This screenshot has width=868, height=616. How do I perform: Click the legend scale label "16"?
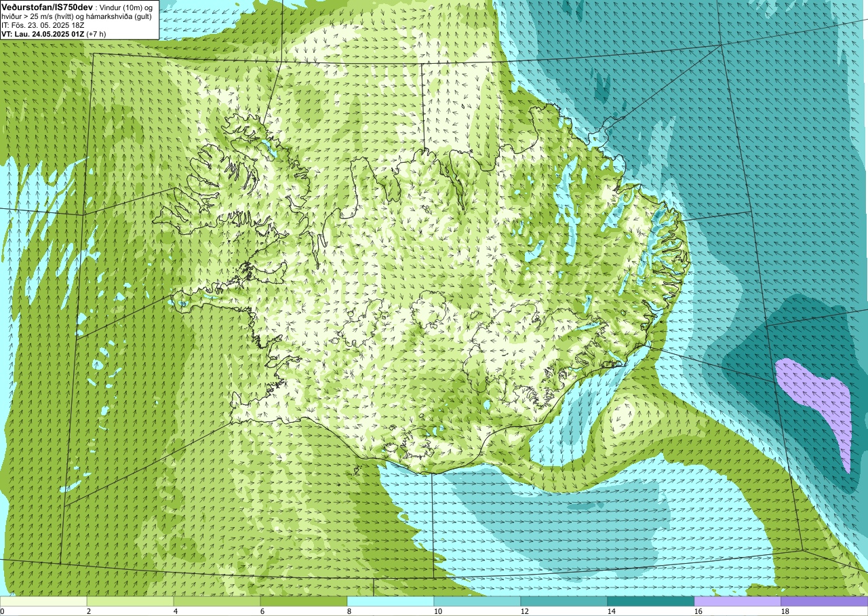[698, 611]
